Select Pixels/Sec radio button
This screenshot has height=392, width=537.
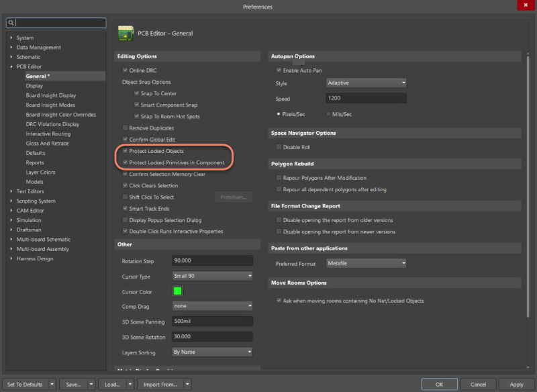click(279, 114)
